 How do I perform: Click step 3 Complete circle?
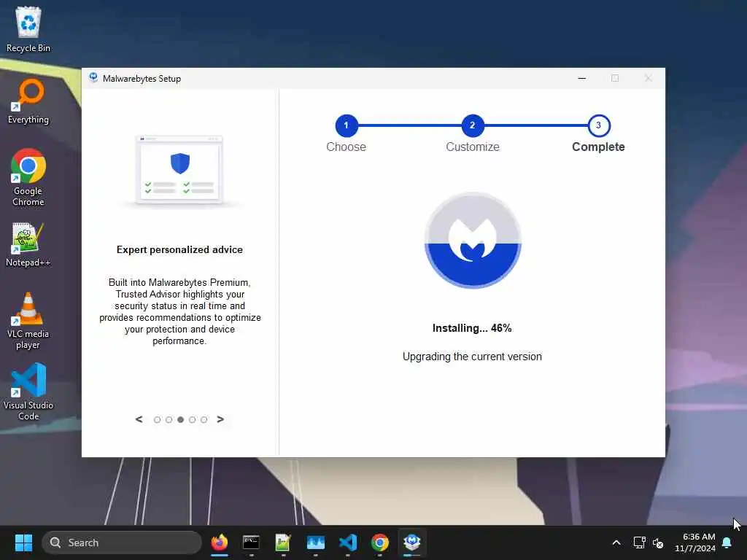click(599, 125)
